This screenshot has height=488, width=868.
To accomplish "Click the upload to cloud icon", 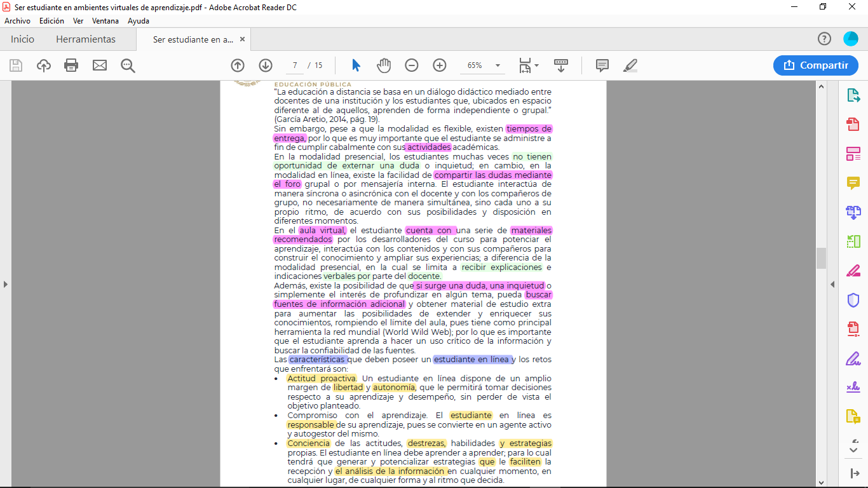I will (x=43, y=65).
